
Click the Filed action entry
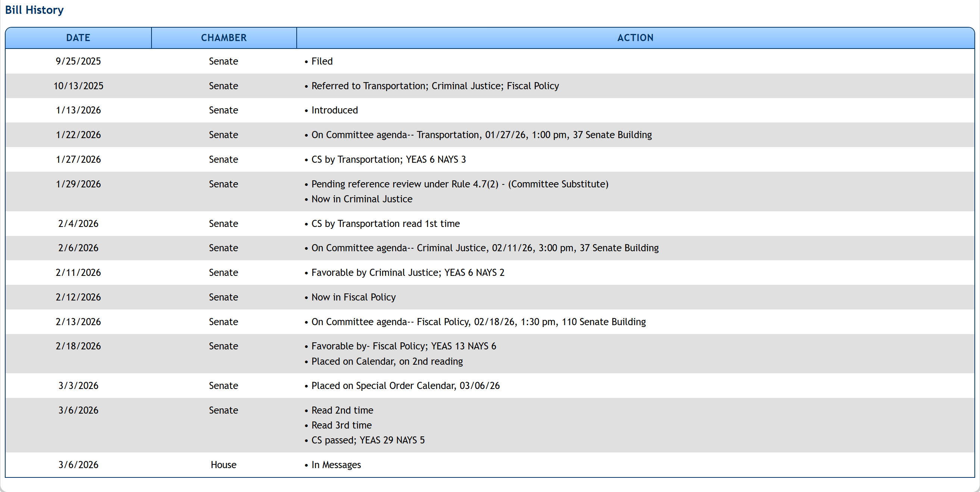click(x=321, y=61)
